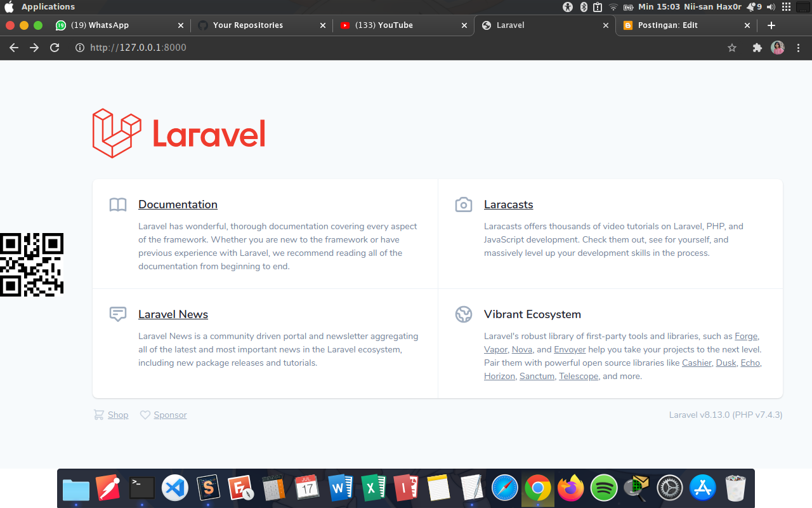Open Safari from the dock
The width and height of the screenshot is (812, 508).
point(505,488)
